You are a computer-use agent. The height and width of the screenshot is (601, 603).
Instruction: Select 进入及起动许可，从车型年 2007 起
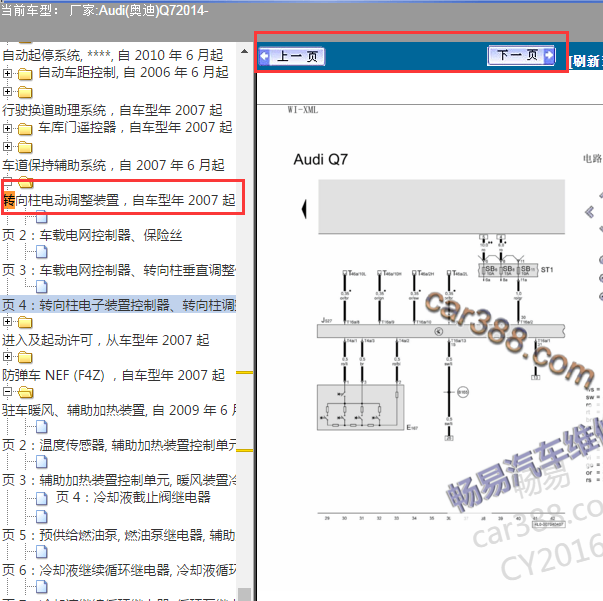tap(106, 340)
